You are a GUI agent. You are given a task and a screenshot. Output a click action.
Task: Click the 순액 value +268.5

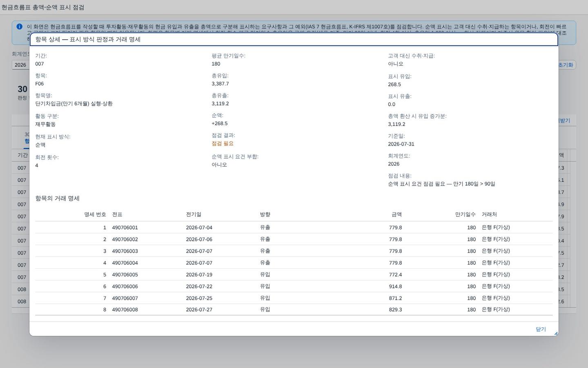coord(220,123)
